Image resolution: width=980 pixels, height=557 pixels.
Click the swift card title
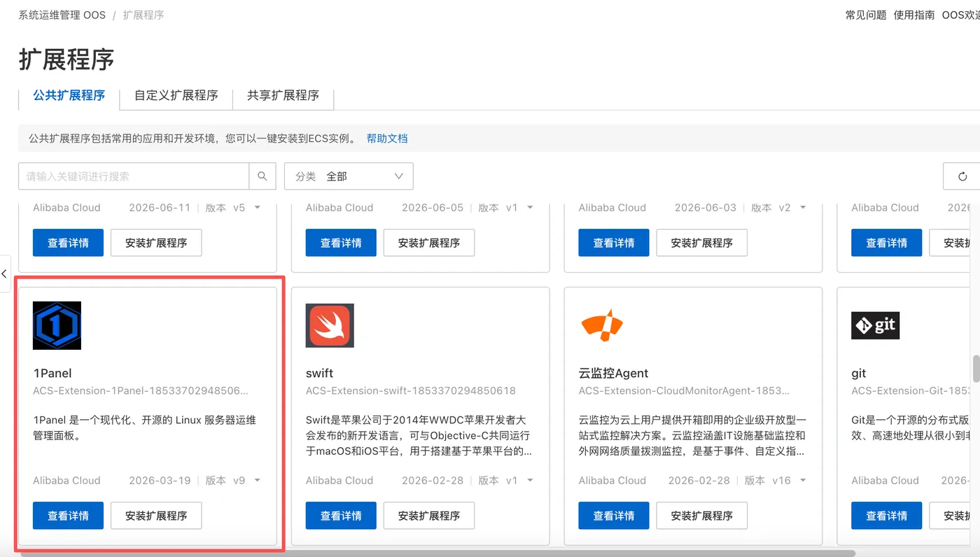(x=319, y=373)
